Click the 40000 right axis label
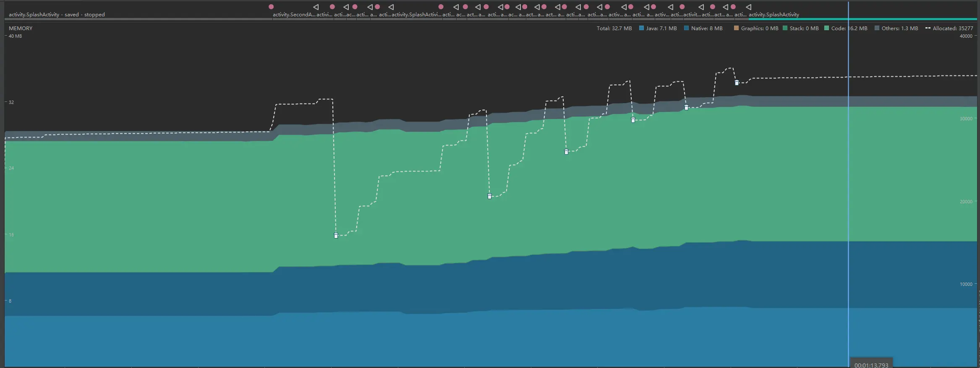980x368 pixels. click(966, 36)
